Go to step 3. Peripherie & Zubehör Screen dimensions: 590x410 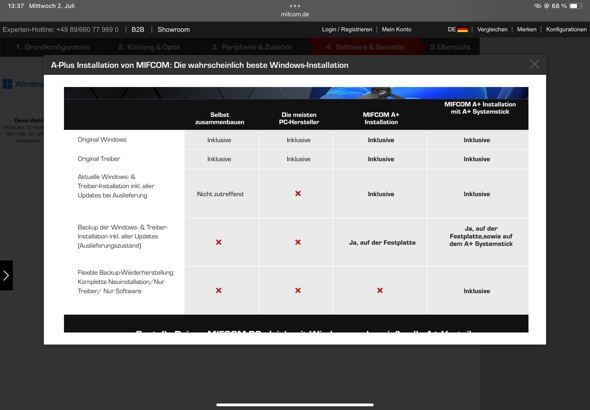point(252,47)
